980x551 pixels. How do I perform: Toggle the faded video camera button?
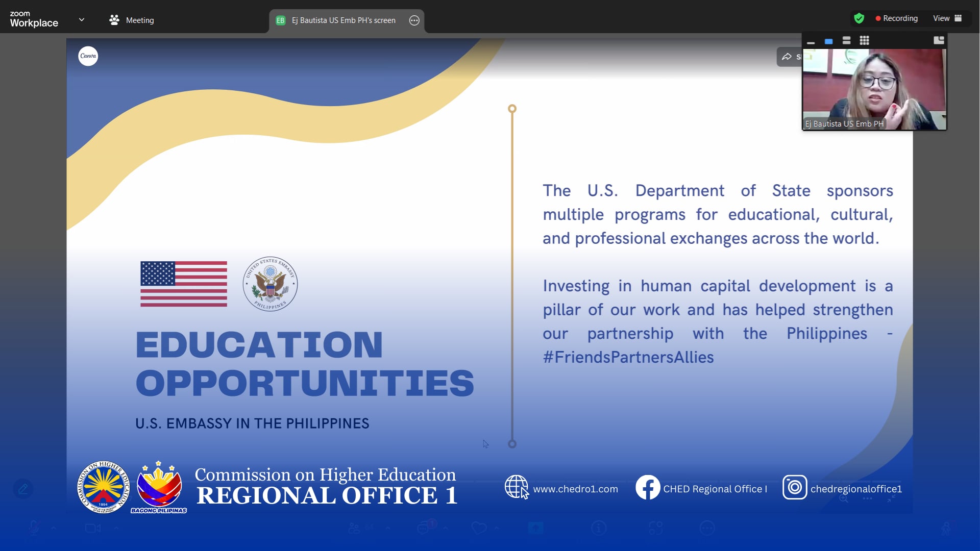[92, 528]
